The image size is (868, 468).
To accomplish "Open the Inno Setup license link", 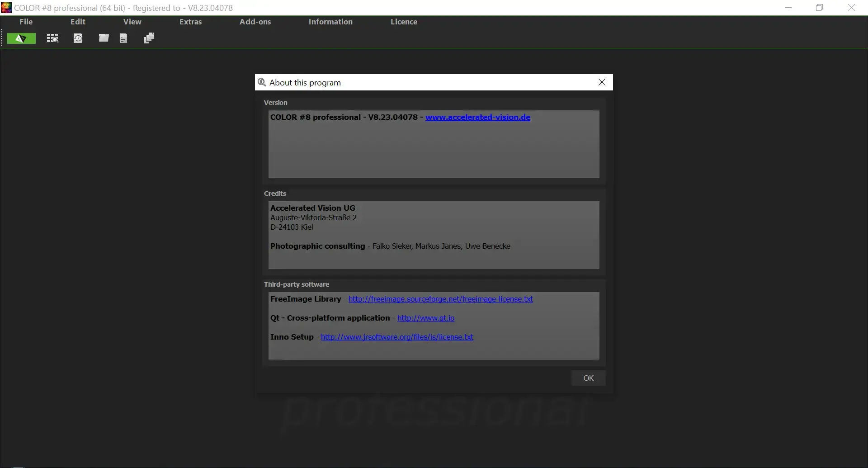I will point(397,337).
